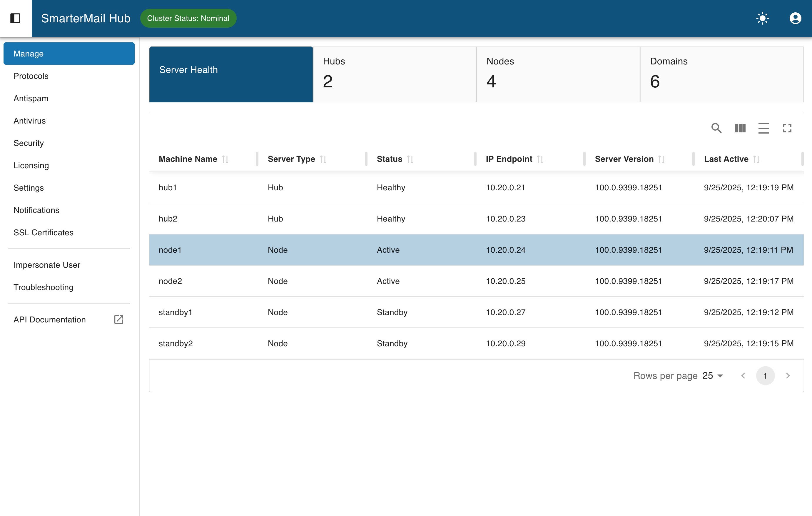
Task: Open show/hide columns icon
Action: [x=740, y=128]
